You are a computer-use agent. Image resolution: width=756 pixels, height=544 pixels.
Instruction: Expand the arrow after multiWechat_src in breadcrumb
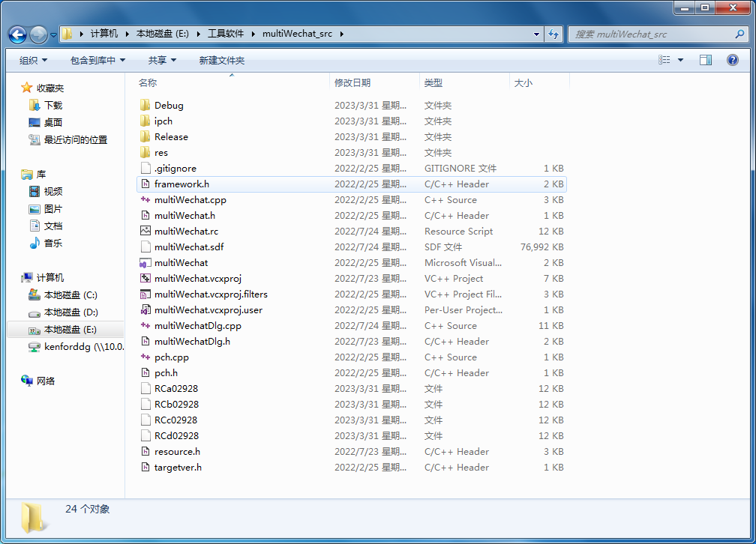(341, 34)
